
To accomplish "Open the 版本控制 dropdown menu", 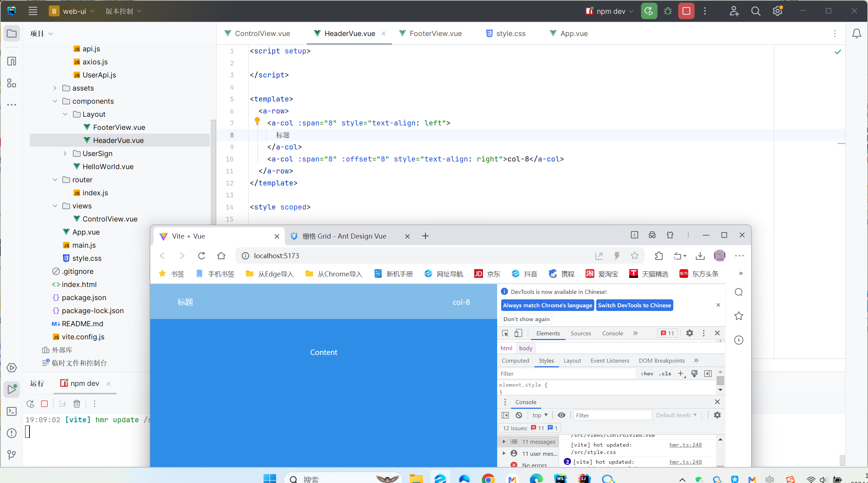I will point(124,11).
